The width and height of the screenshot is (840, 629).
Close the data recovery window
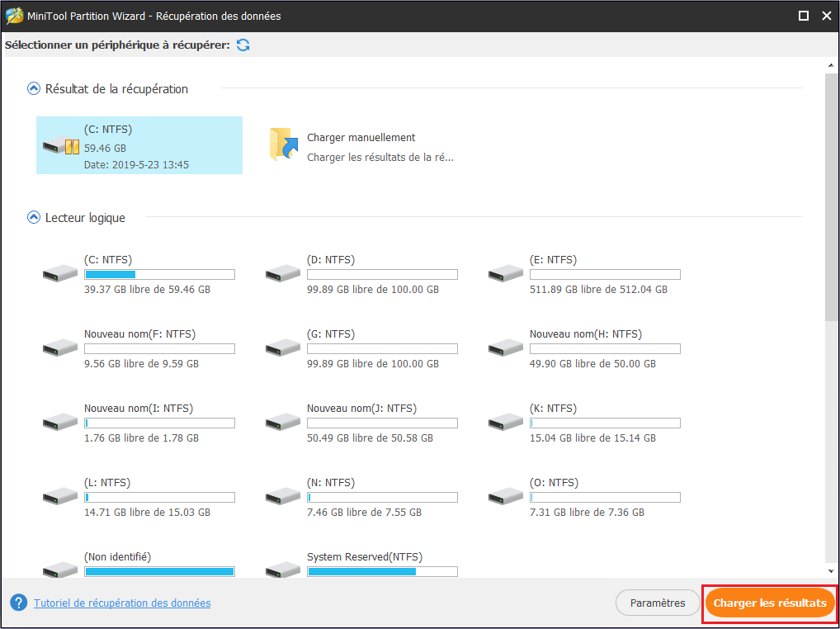(x=827, y=16)
